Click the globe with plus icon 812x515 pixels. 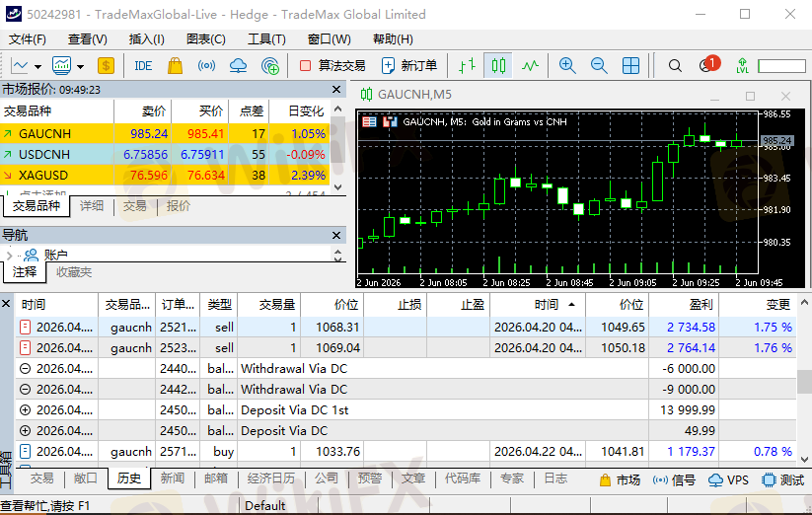click(x=269, y=66)
